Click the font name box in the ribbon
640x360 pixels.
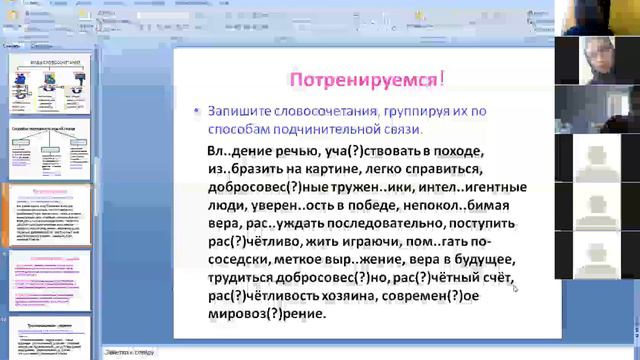click(x=162, y=16)
